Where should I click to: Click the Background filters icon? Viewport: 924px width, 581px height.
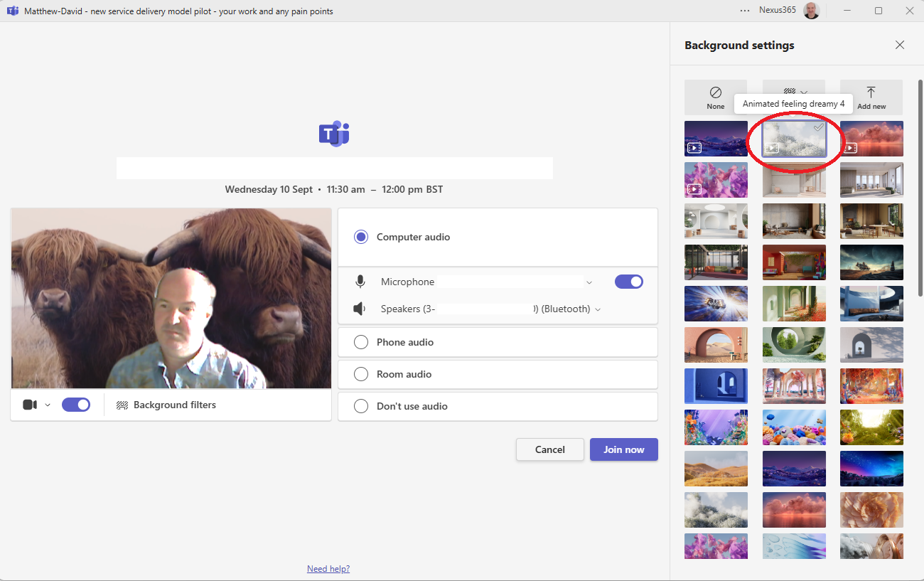(122, 405)
